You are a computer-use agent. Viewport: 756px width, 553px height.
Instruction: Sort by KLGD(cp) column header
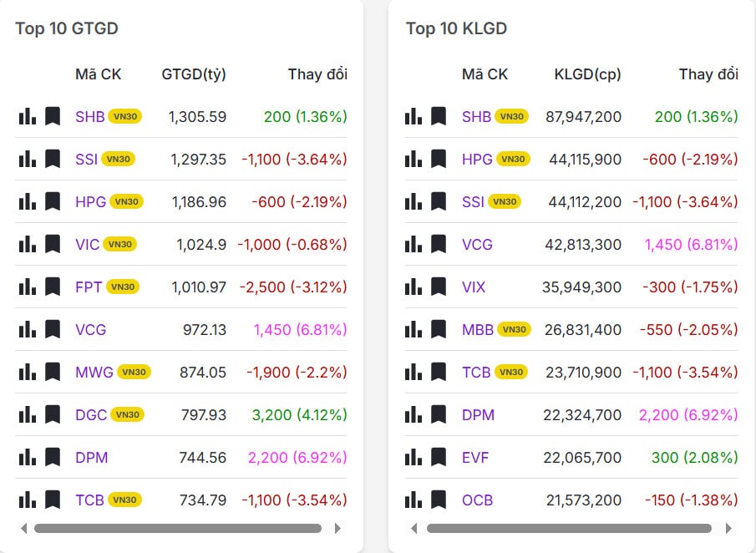tap(587, 74)
